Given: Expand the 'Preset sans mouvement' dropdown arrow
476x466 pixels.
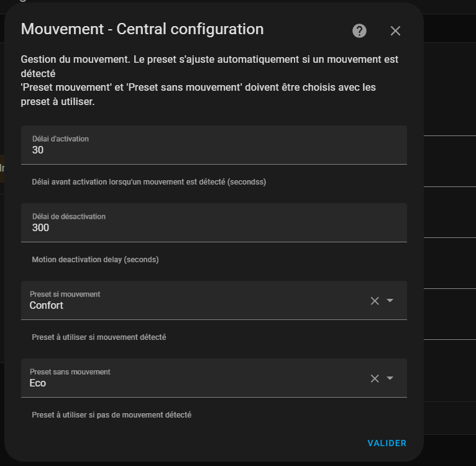Looking at the screenshot, I should pyautogui.click(x=390, y=378).
